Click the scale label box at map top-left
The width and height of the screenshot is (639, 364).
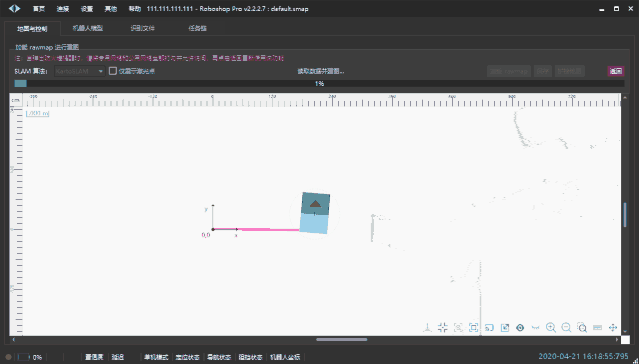point(37,113)
